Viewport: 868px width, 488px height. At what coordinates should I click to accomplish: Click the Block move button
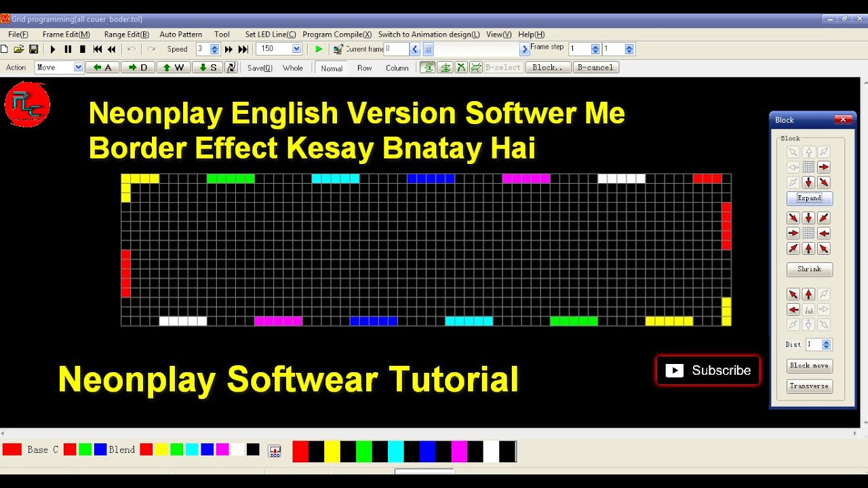809,365
